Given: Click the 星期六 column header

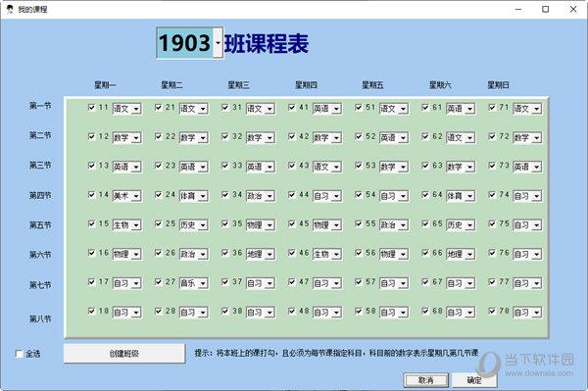Looking at the screenshot, I should click(x=440, y=85).
